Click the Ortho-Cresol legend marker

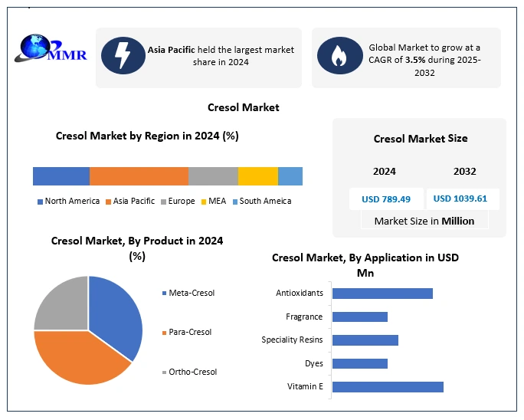(164, 372)
